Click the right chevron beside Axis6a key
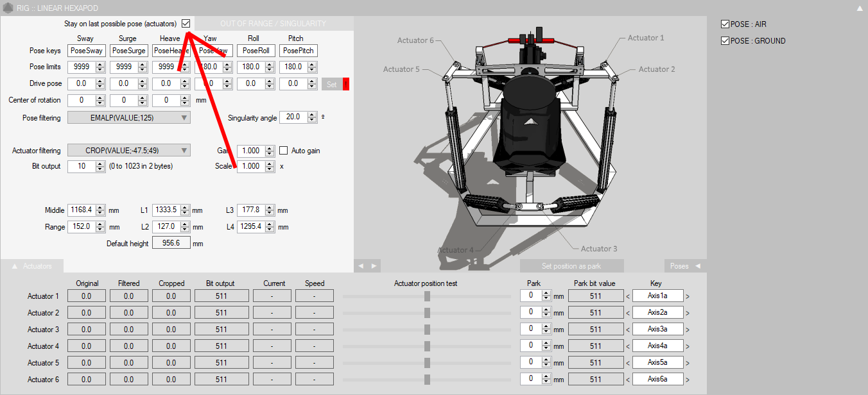 coord(688,380)
